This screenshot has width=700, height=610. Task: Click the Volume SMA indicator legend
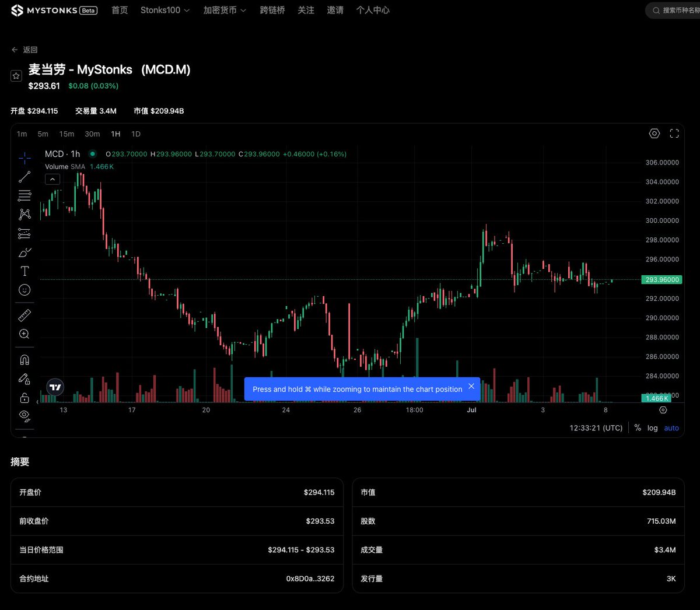tap(65, 167)
